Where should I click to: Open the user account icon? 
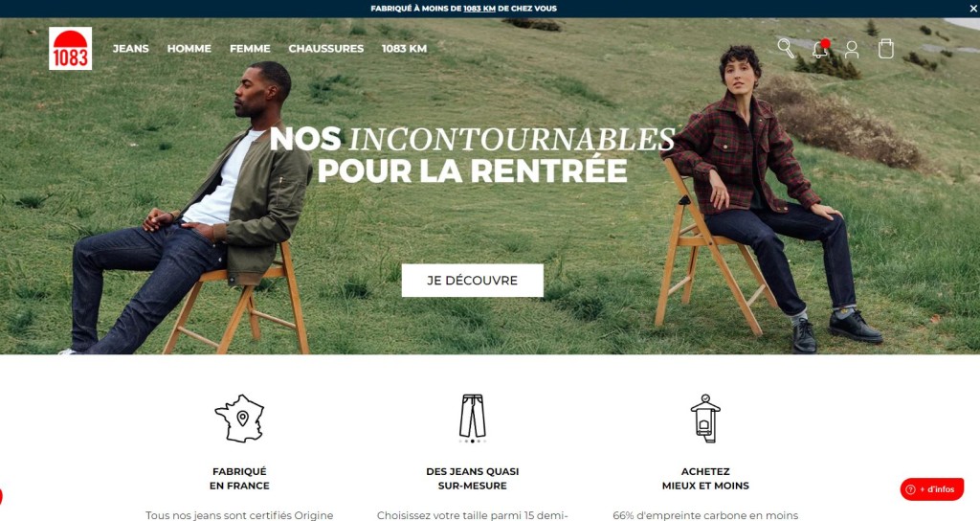point(851,50)
